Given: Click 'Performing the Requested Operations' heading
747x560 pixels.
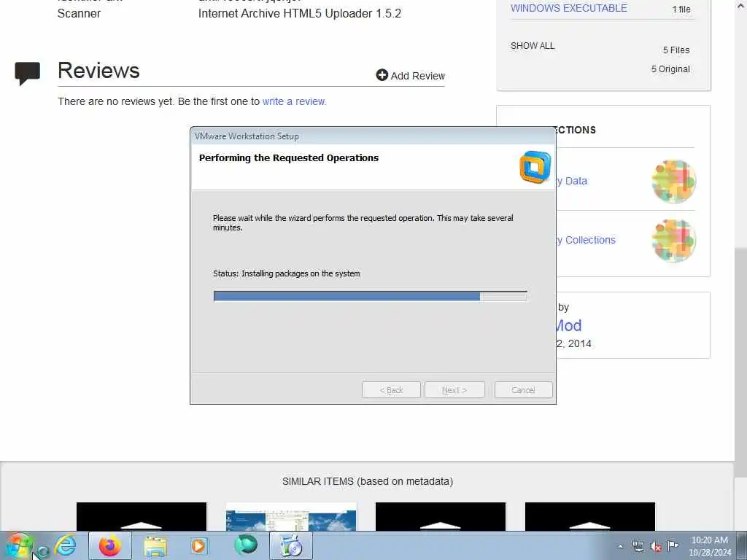Looking at the screenshot, I should click(289, 158).
